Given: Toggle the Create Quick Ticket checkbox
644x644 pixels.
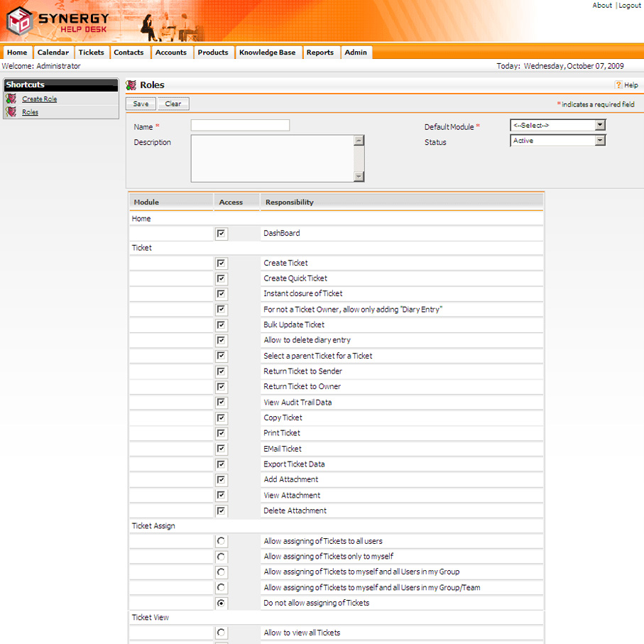Looking at the screenshot, I should coord(222,279).
